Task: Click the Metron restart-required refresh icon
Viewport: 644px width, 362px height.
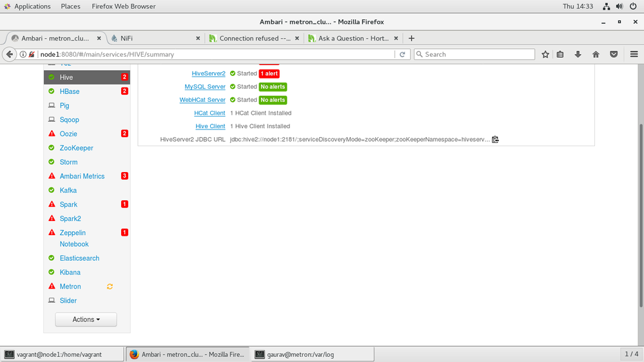Action: tap(110, 287)
